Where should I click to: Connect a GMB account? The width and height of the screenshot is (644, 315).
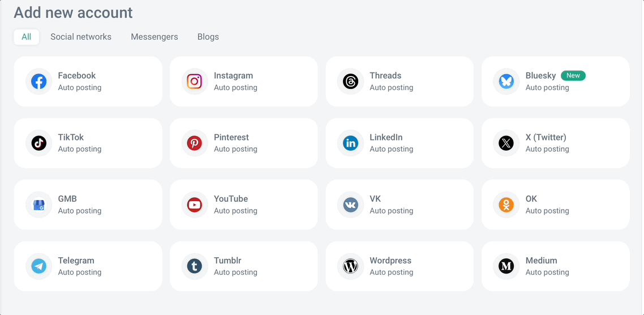[88, 205]
